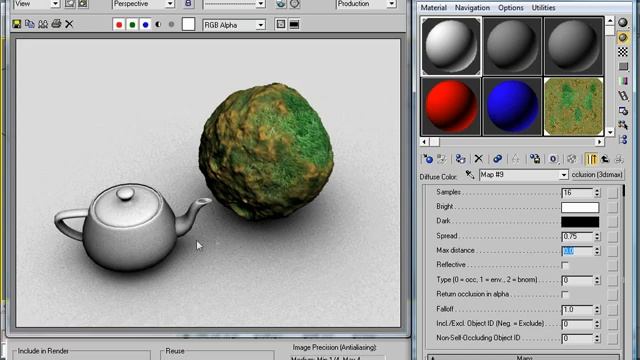Click the Select by Material icon

click(623, 125)
